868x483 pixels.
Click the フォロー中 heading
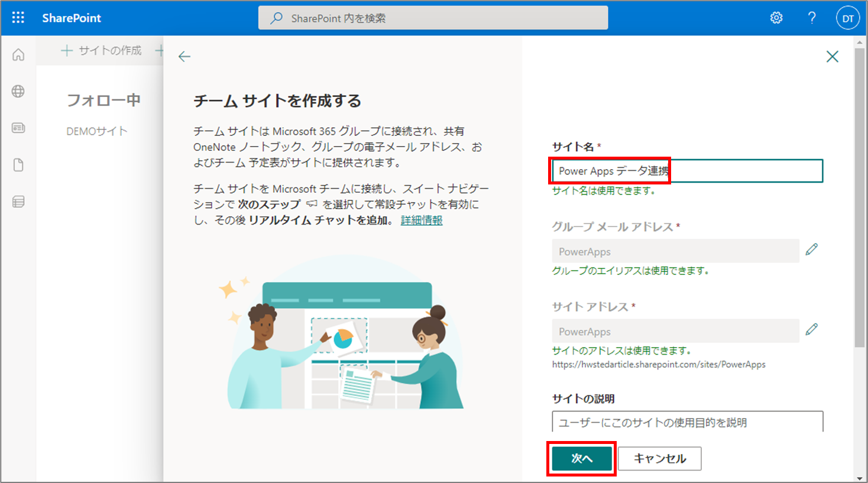pos(103,100)
